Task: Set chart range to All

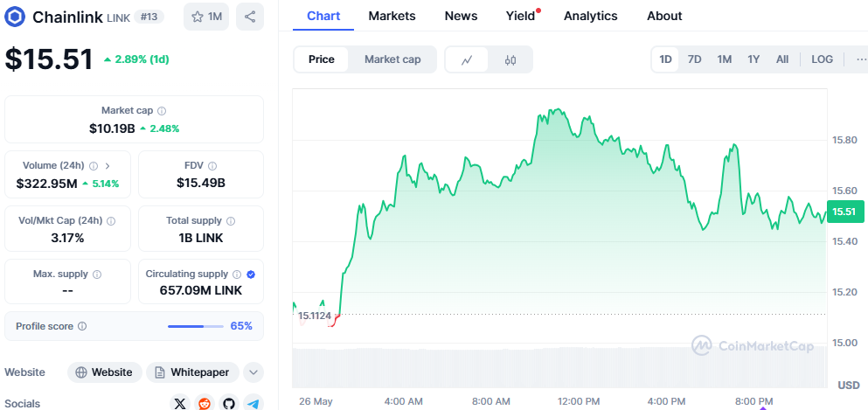Action: [782, 59]
